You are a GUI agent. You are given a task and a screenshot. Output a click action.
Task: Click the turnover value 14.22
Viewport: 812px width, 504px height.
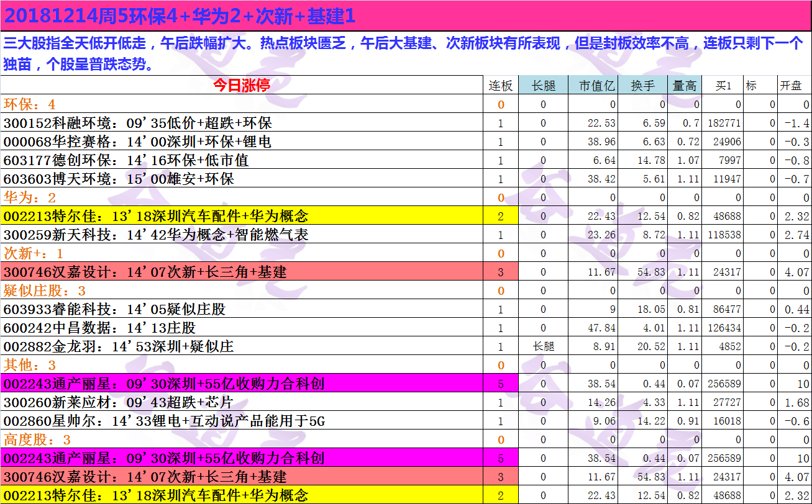(x=652, y=421)
